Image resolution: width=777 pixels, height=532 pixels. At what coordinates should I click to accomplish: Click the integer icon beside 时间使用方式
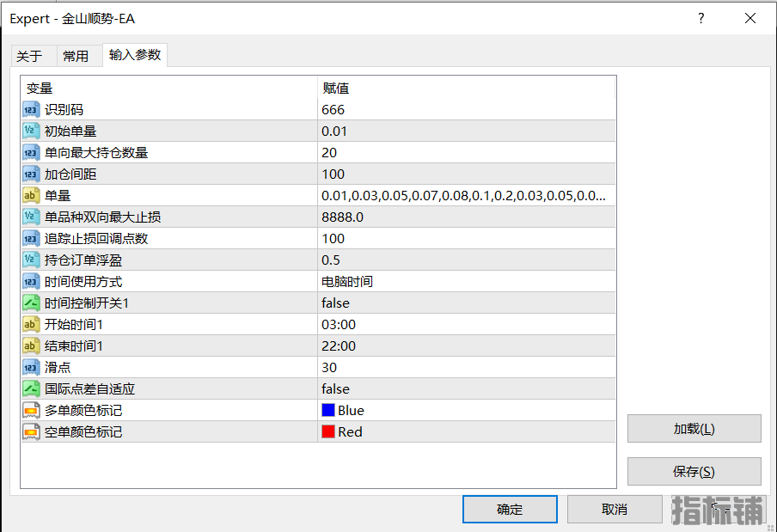tap(31, 281)
